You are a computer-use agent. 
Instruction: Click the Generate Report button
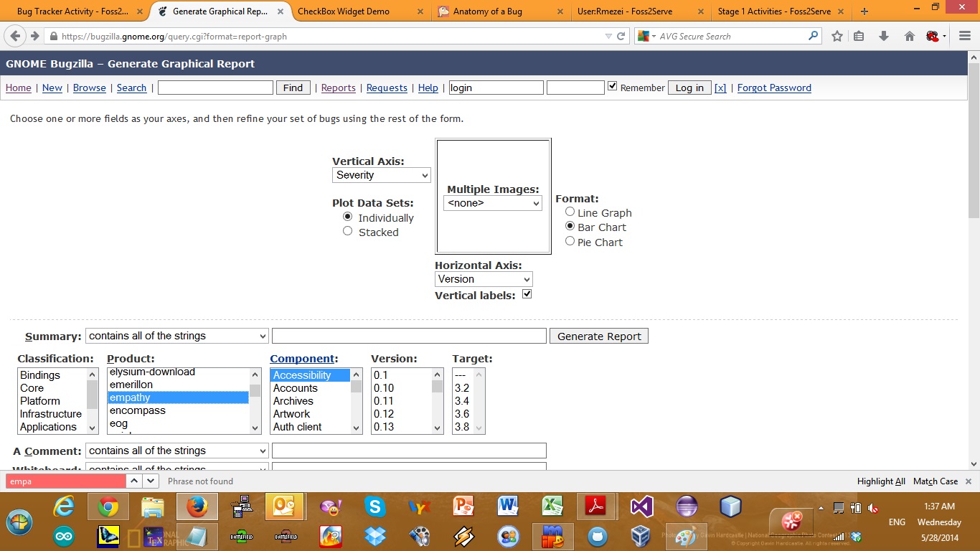[599, 336]
